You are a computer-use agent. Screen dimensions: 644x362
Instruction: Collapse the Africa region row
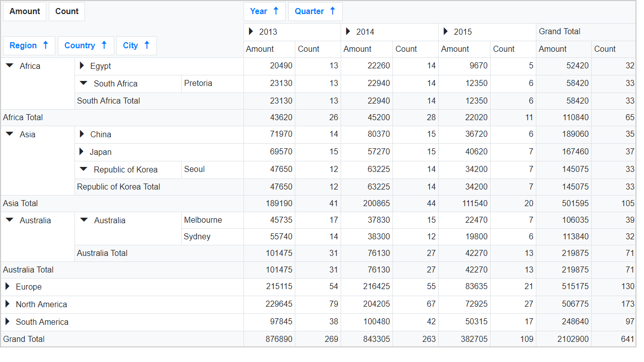[x=10, y=66]
